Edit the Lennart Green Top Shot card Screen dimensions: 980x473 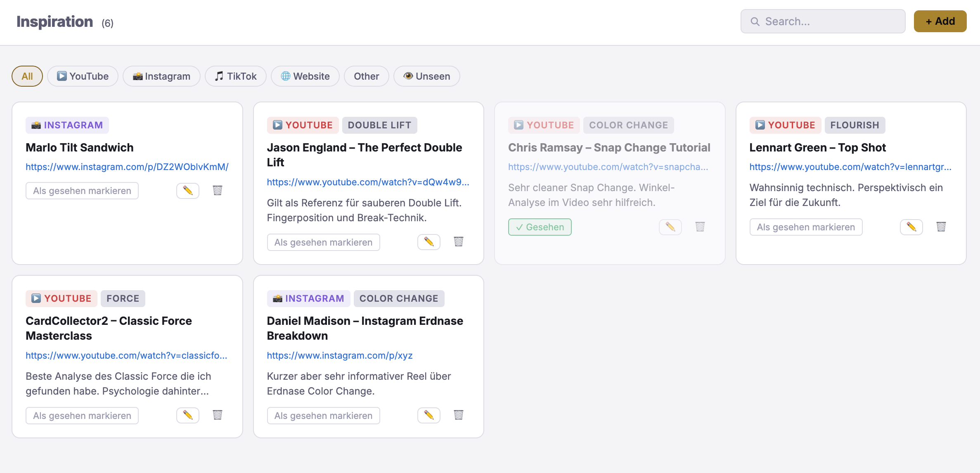click(911, 227)
